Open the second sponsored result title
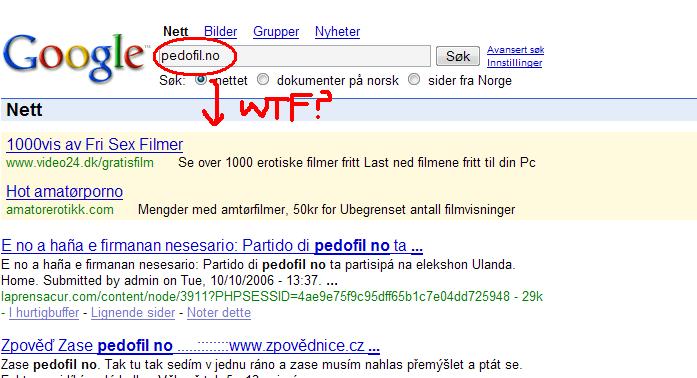The width and height of the screenshot is (697, 378). pos(64,192)
